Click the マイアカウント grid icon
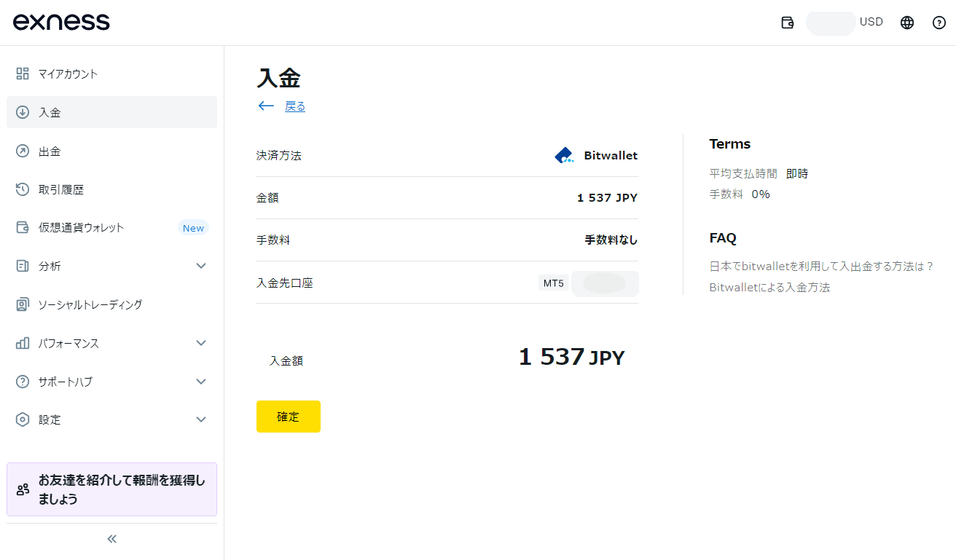The width and height of the screenshot is (956, 560). pos(23,74)
